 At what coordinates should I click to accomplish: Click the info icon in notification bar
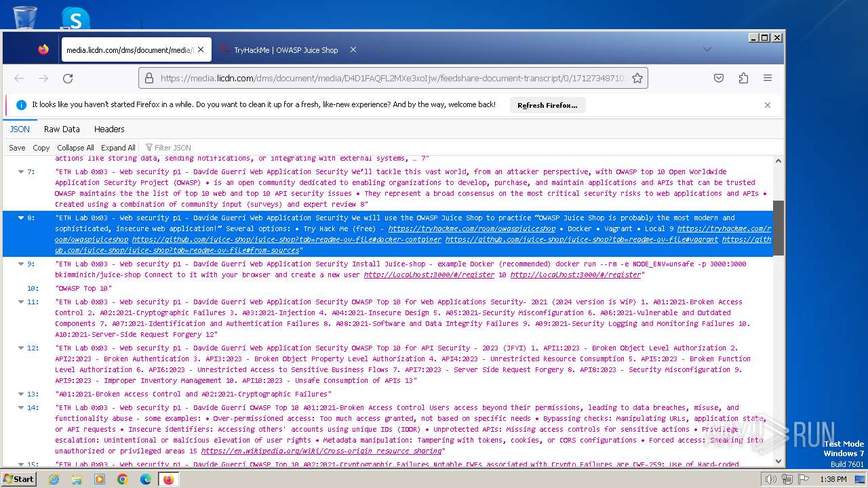21,105
